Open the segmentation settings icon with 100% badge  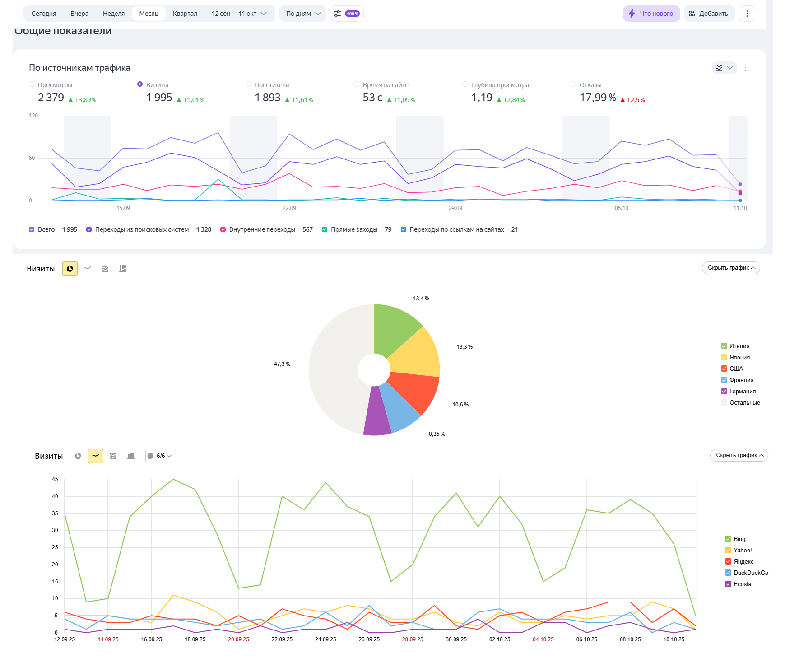click(x=346, y=14)
